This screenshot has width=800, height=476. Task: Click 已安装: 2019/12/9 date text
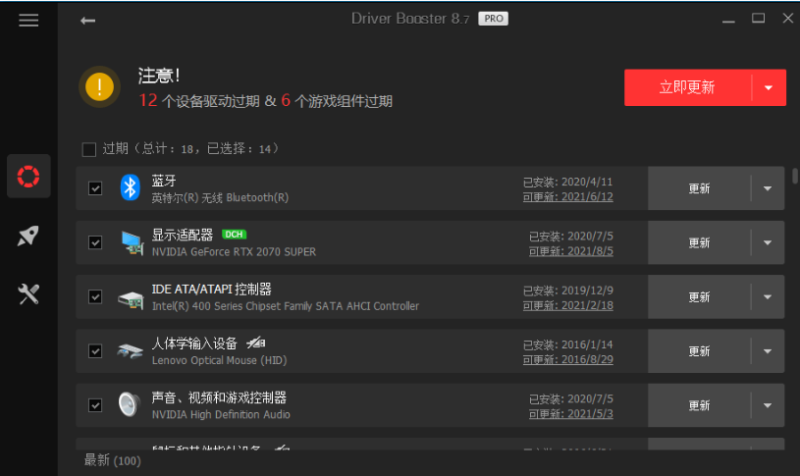coord(568,291)
